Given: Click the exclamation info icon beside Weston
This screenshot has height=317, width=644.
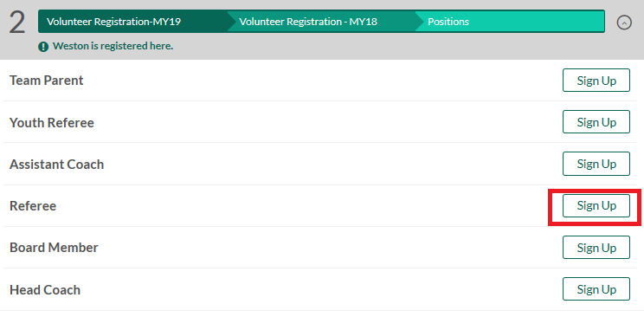Looking at the screenshot, I should [x=43, y=47].
